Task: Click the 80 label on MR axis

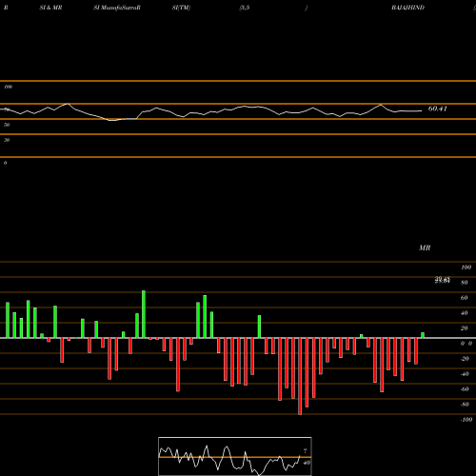Action: tap(465, 283)
